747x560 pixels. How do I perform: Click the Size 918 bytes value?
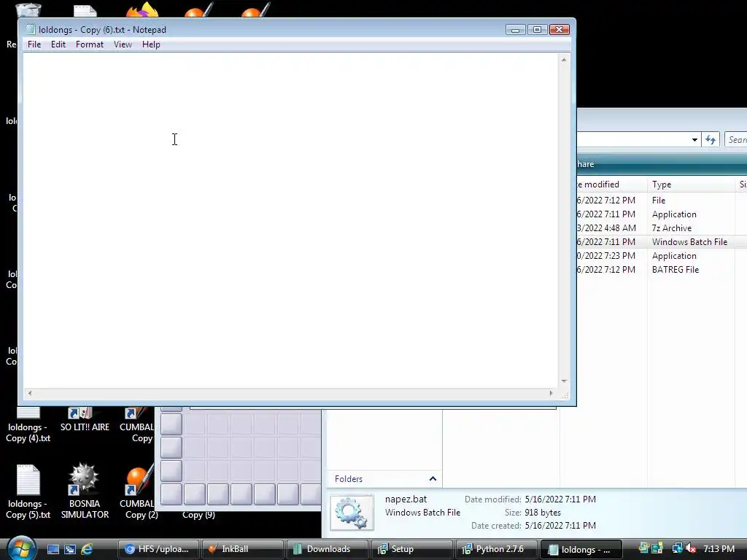(543, 513)
